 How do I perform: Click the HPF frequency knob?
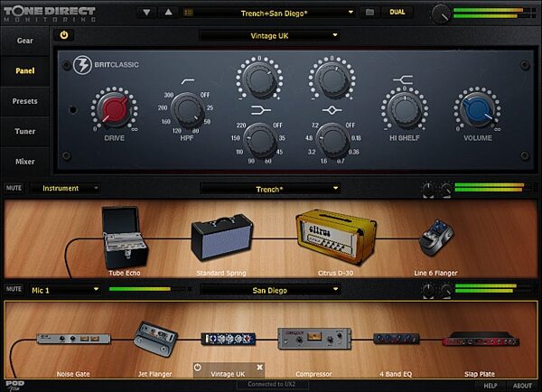click(x=187, y=109)
